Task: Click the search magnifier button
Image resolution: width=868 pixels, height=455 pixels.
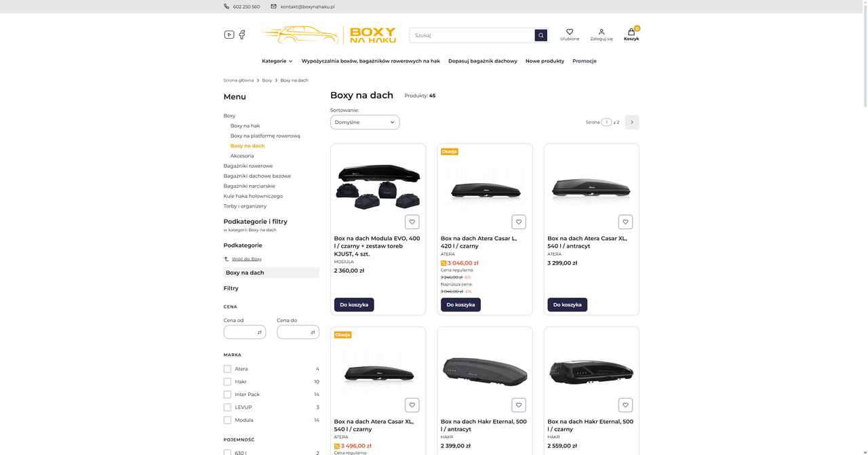Action: [540, 35]
